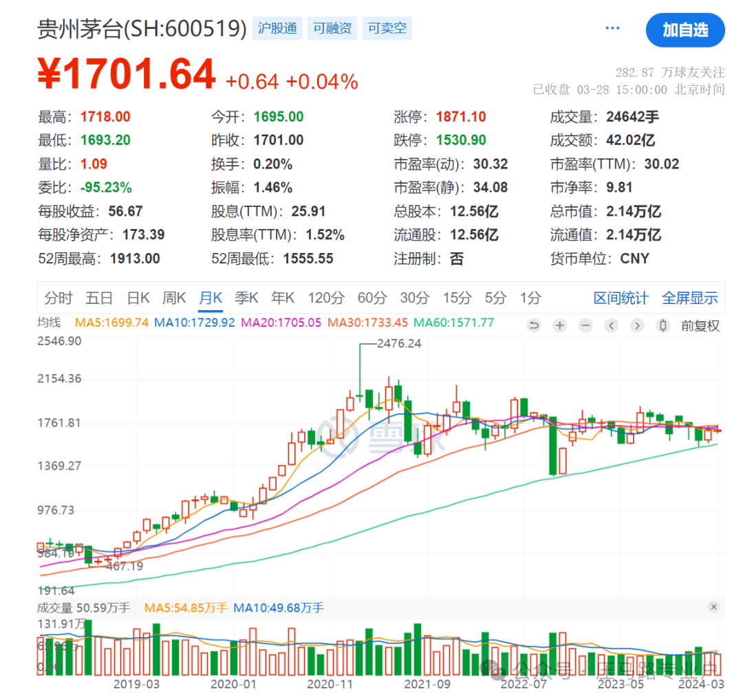
Task: Open the three-dots more options menu
Action: pos(612,28)
